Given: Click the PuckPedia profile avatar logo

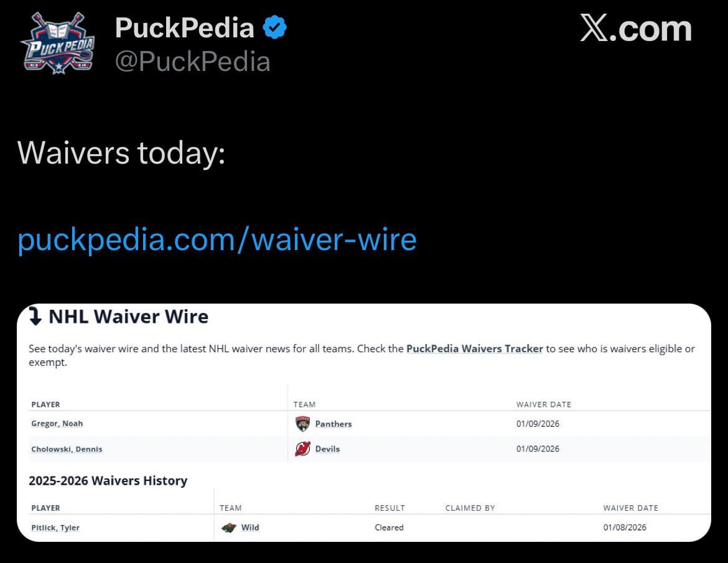Looking at the screenshot, I should coord(57,44).
